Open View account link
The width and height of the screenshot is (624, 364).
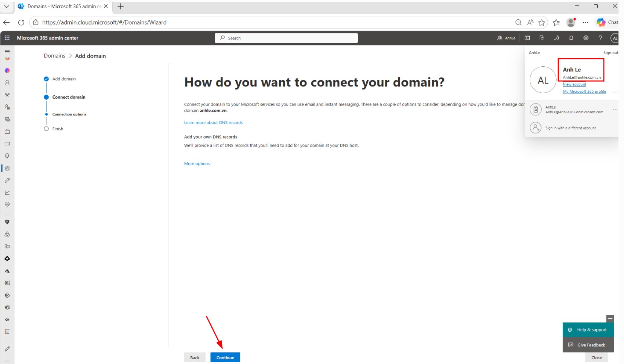point(574,84)
